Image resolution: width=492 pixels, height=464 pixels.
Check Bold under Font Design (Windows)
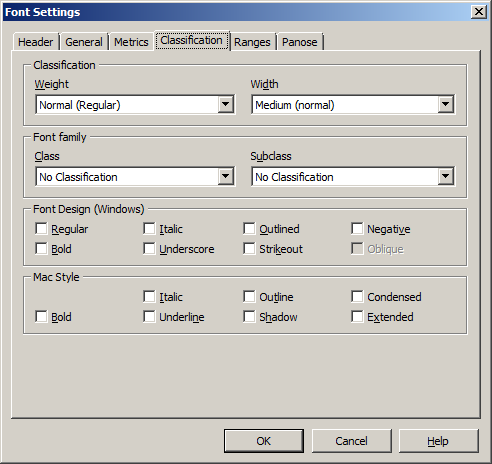click(41, 249)
